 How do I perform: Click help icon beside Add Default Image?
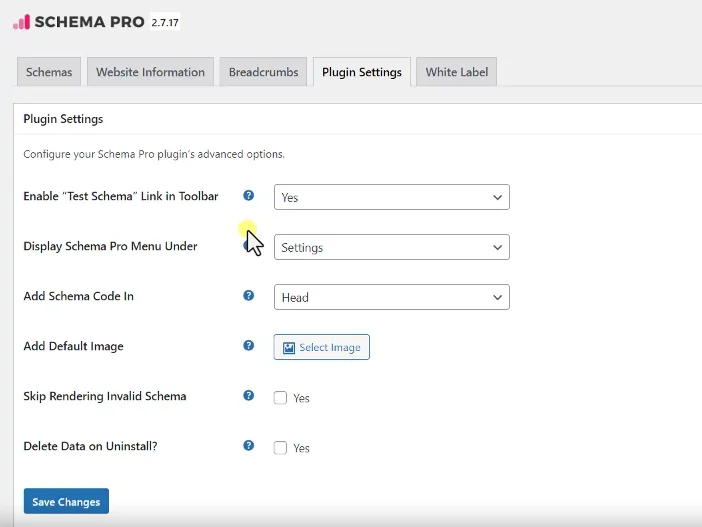point(248,346)
